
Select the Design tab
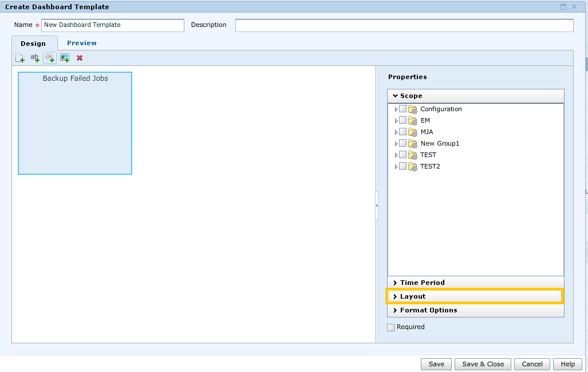point(34,43)
